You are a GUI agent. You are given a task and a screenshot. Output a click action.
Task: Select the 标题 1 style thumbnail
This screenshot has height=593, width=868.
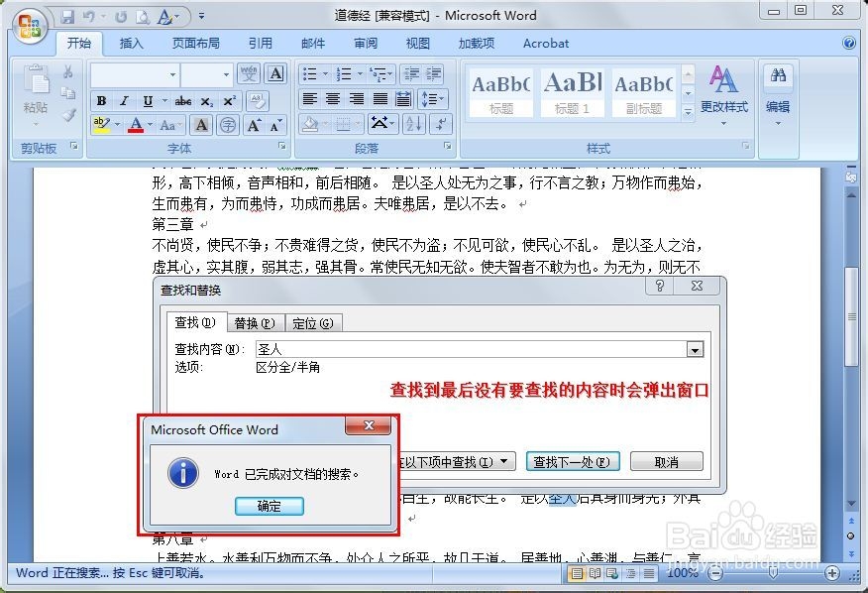(573, 92)
